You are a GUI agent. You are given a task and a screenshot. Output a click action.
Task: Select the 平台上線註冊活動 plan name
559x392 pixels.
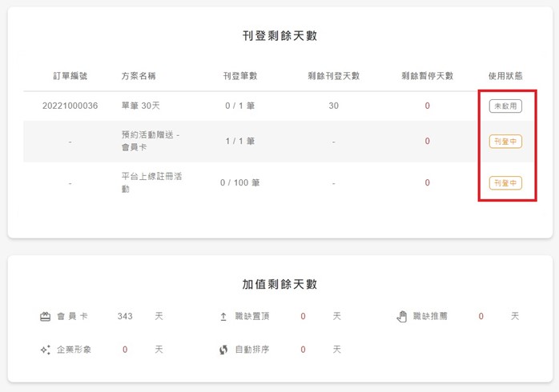tap(151, 182)
